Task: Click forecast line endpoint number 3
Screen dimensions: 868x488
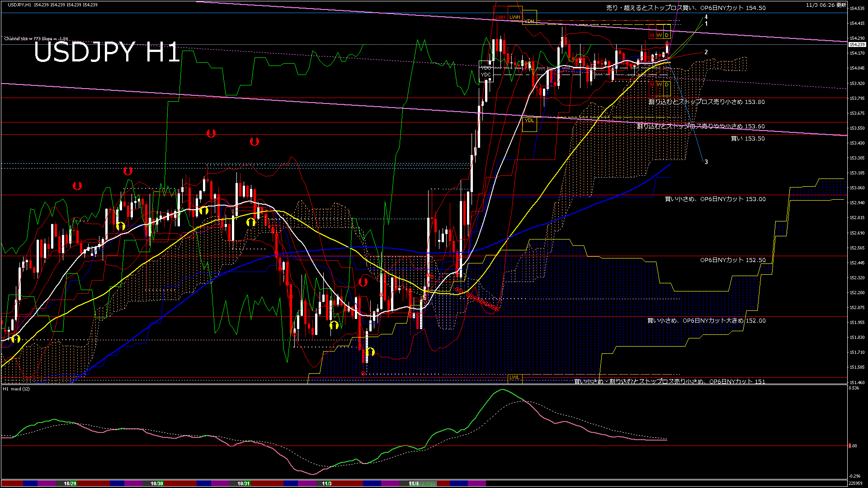Action: coord(706,162)
